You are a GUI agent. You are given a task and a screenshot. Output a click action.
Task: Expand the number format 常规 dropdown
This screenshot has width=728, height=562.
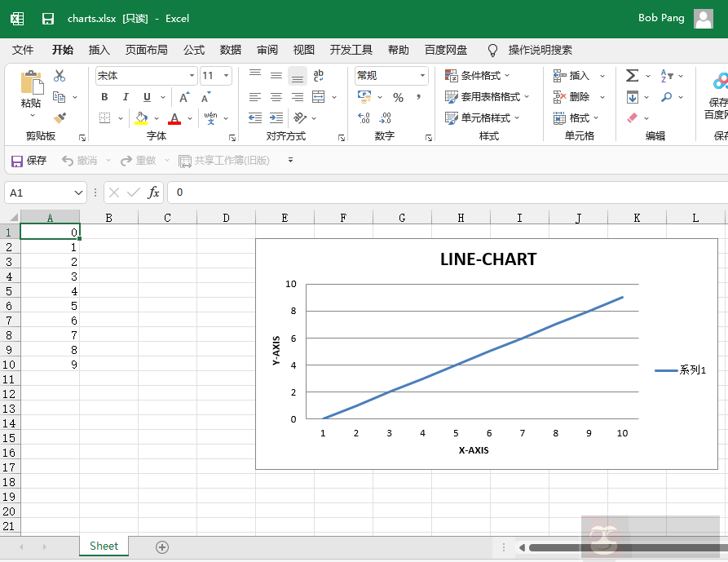click(422, 76)
